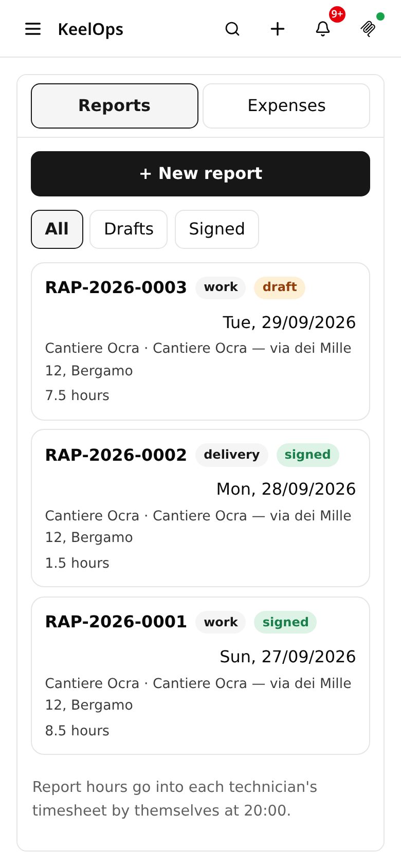401x868 pixels.
Task: Open notifications bell with 9+ badge
Action: [323, 29]
